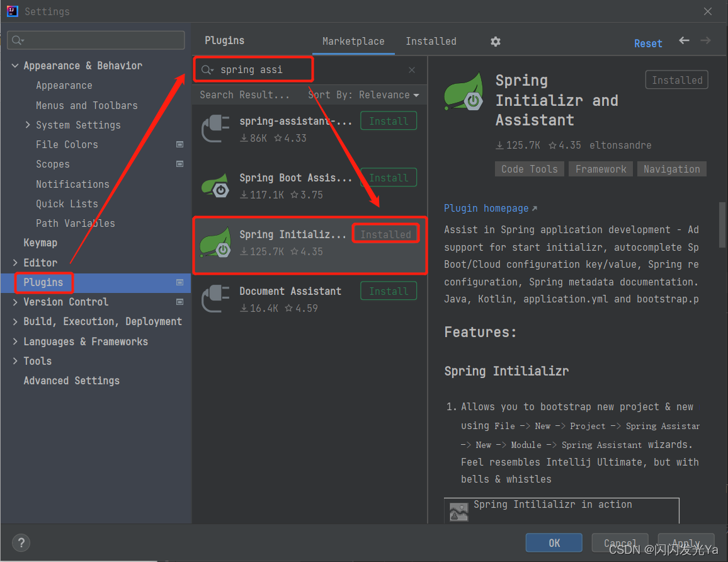The width and height of the screenshot is (728, 562).
Task: Select Appearance in settings tree
Action: [x=64, y=86]
